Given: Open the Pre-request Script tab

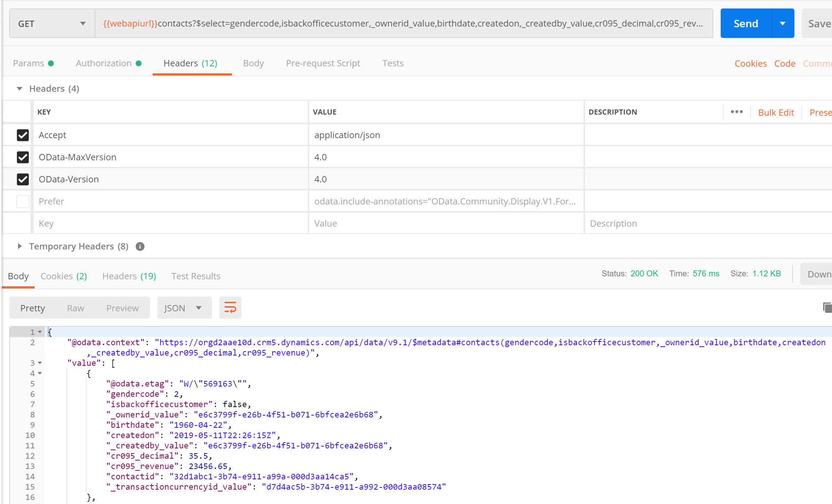Looking at the screenshot, I should 323,63.
